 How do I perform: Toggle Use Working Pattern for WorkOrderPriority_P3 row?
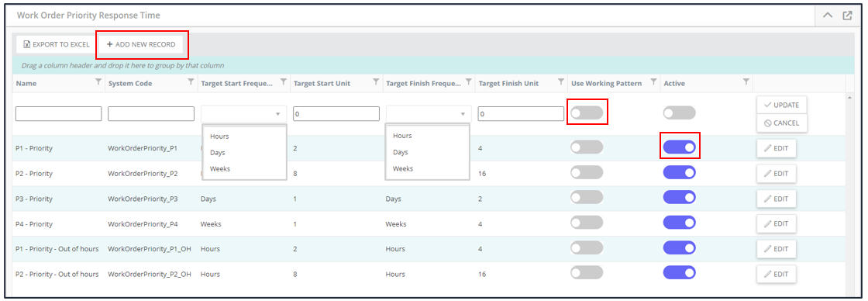point(587,197)
